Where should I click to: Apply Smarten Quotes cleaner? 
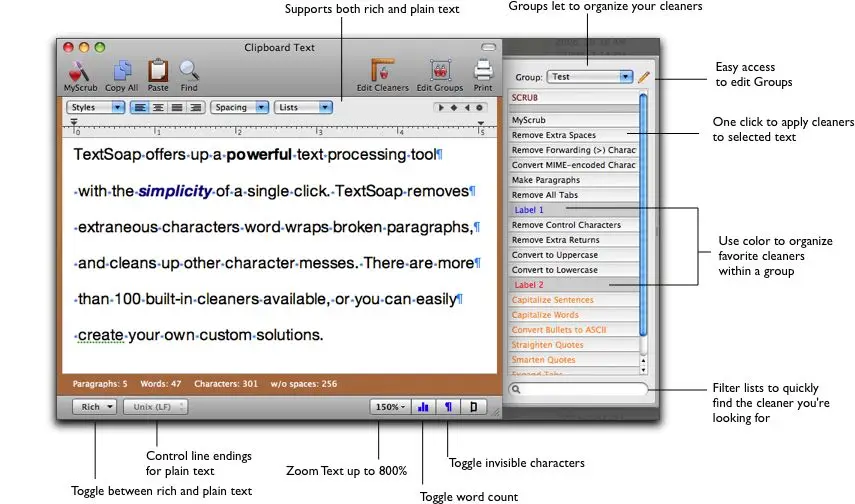point(574,360)
